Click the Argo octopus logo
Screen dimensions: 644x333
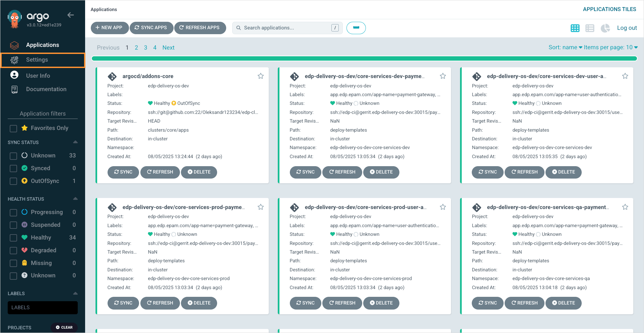(14, 19)
